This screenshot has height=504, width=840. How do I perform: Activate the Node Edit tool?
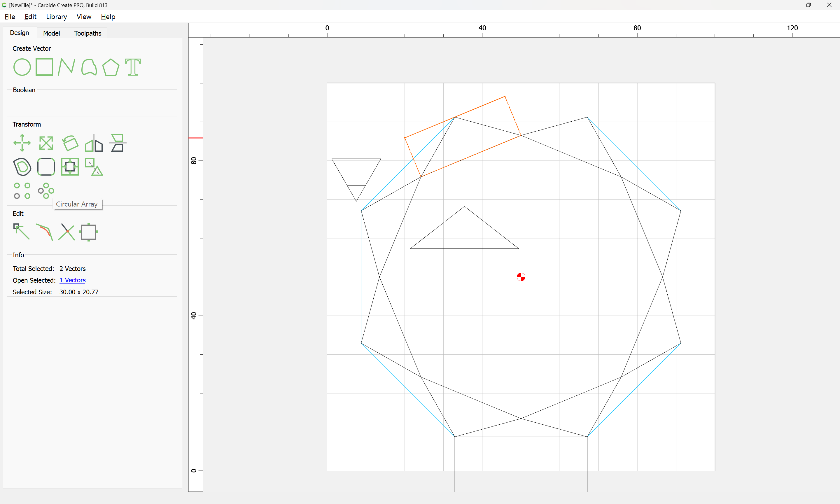[21, 232]
